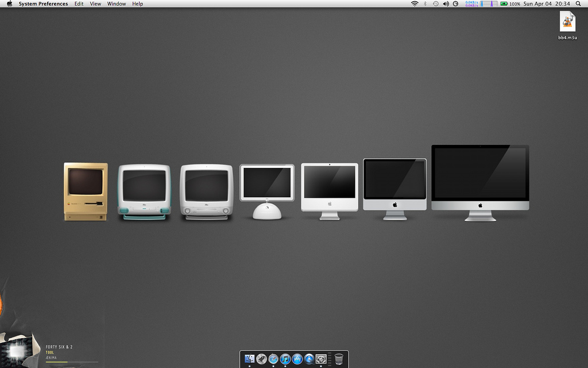Click the album name ÆNIMA
The height and width of the screenshot is (368, 588).
pyautogui.click(x=51, y=358)
